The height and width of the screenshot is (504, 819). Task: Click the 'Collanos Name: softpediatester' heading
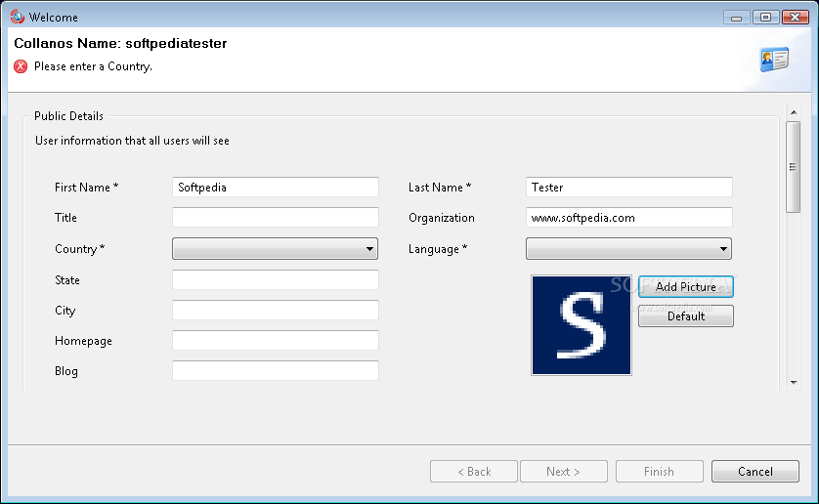120,43
